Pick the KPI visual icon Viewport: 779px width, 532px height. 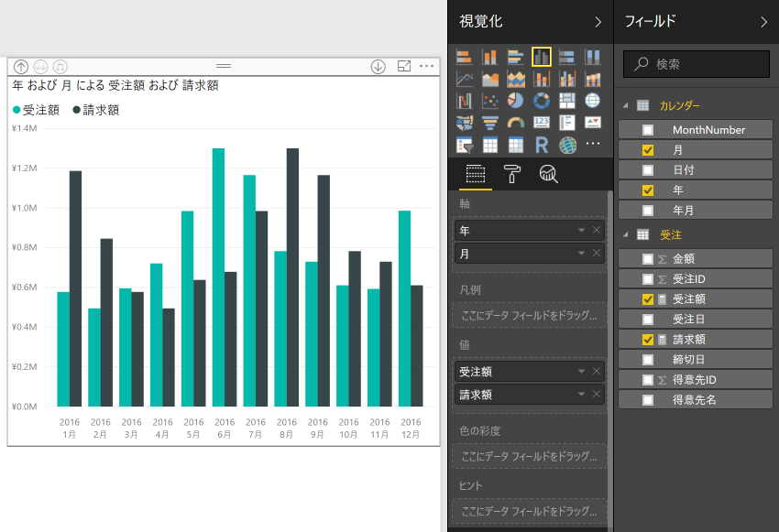click(593, 122)
